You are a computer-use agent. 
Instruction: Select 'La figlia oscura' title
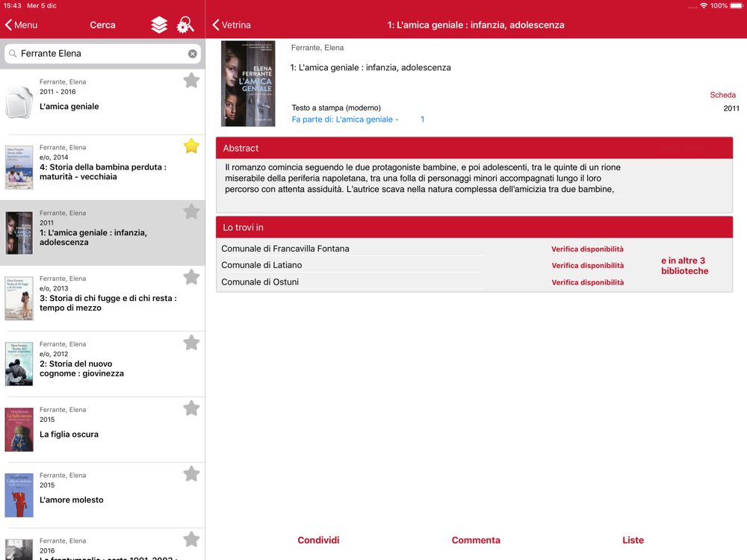69,435
